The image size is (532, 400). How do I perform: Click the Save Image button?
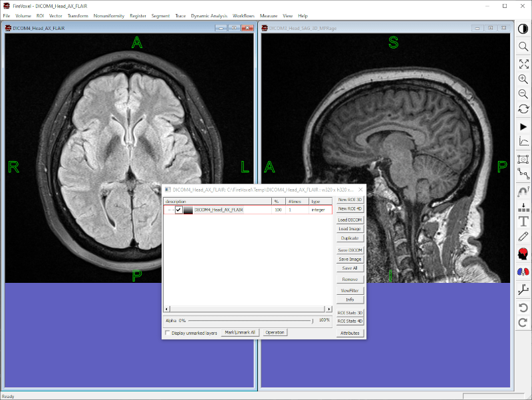point(350,259)
